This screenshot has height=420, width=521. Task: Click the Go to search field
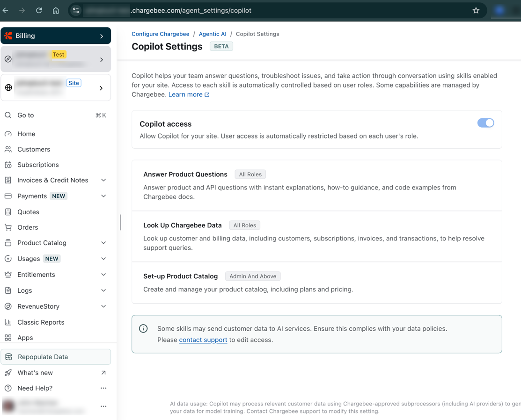[x=56, y=115]
